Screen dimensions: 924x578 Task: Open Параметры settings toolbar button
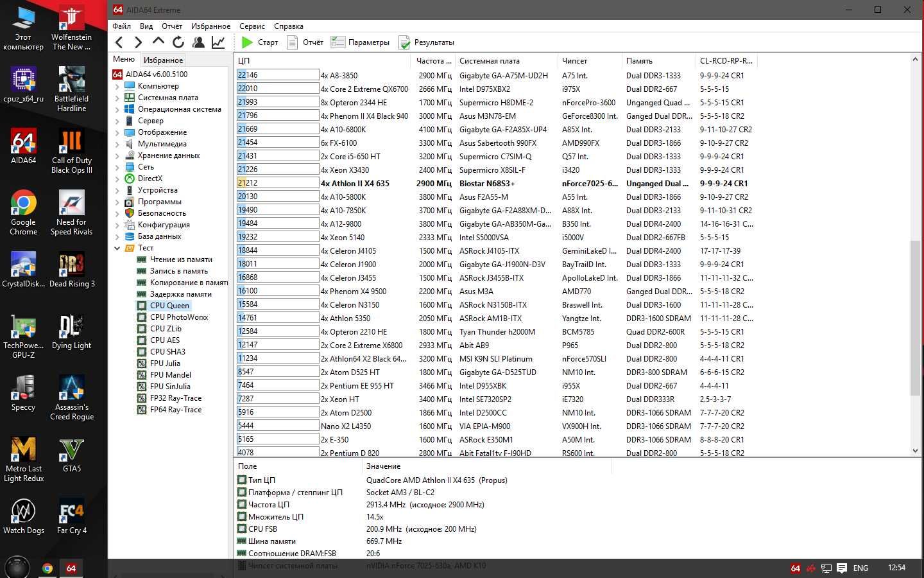[x=360, y=42]
